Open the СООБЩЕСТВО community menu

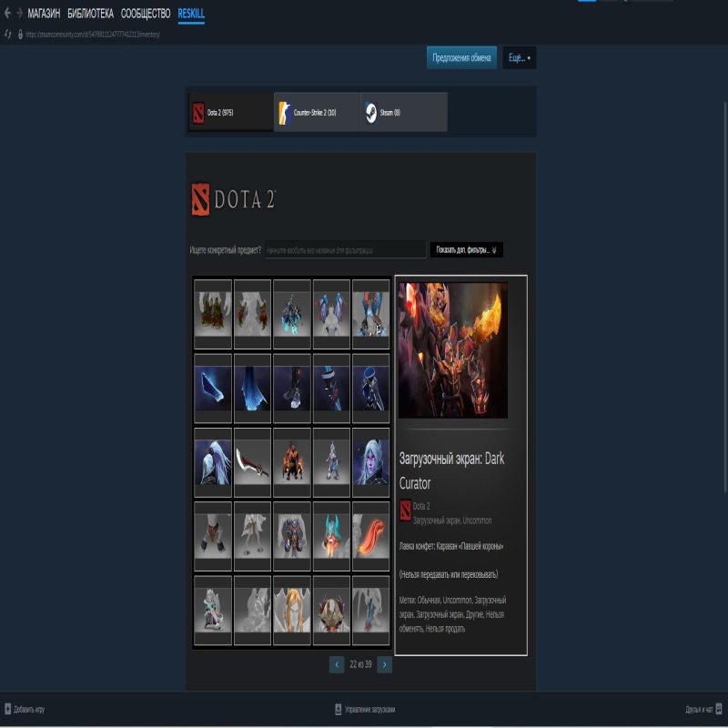pos(146,15)
